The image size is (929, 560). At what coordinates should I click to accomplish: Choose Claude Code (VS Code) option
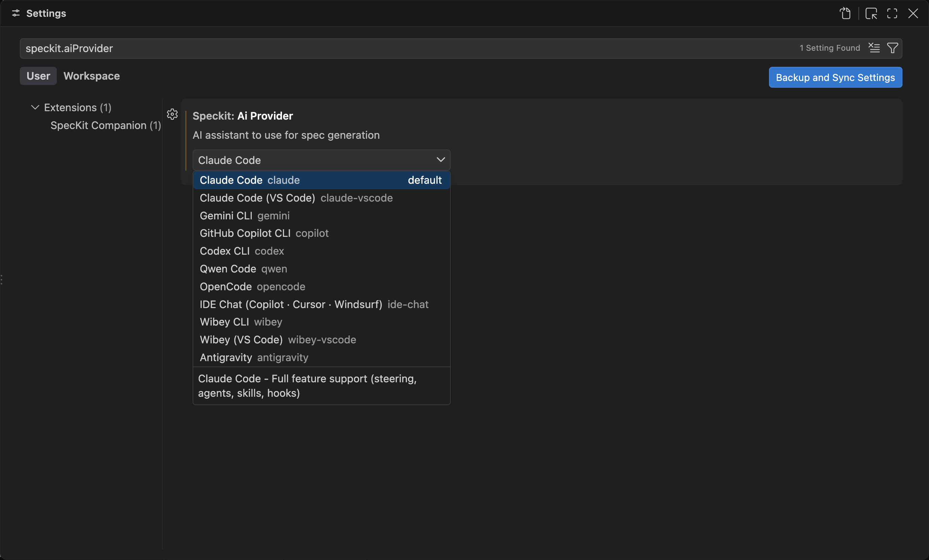321,198
